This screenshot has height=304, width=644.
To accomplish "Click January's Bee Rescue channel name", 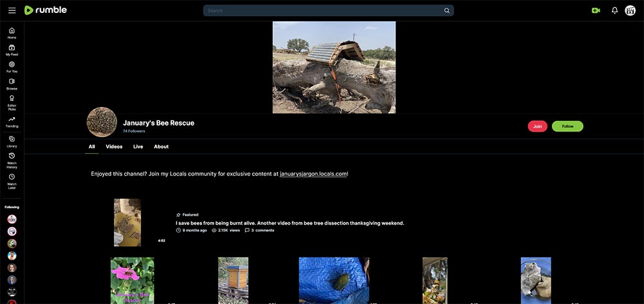I will pos(158,123).
